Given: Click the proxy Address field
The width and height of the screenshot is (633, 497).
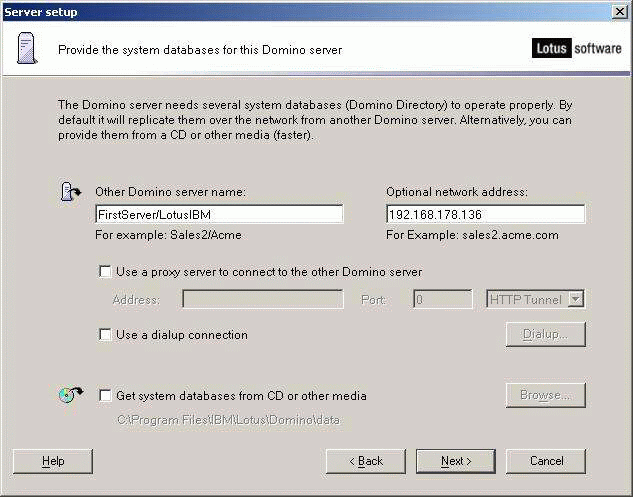Looking at the screenshot, I should click(x=263, y=299).
